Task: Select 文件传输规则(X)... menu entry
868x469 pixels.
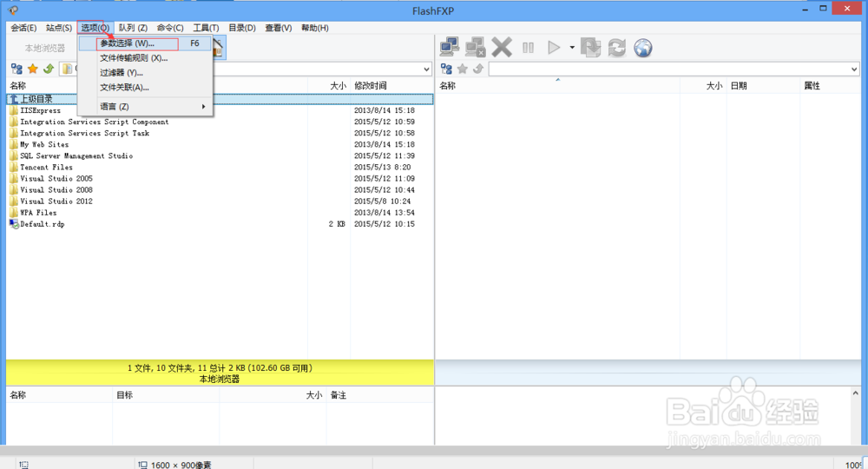Action: point(145,58)
